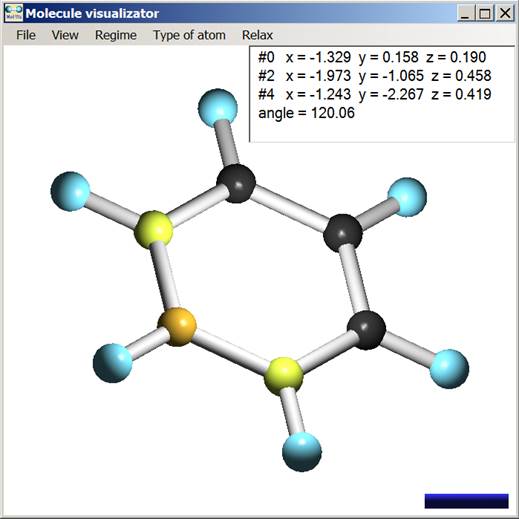Click the Molecule visualizator app icon
The image size is (519, 519).
[14, 13]
